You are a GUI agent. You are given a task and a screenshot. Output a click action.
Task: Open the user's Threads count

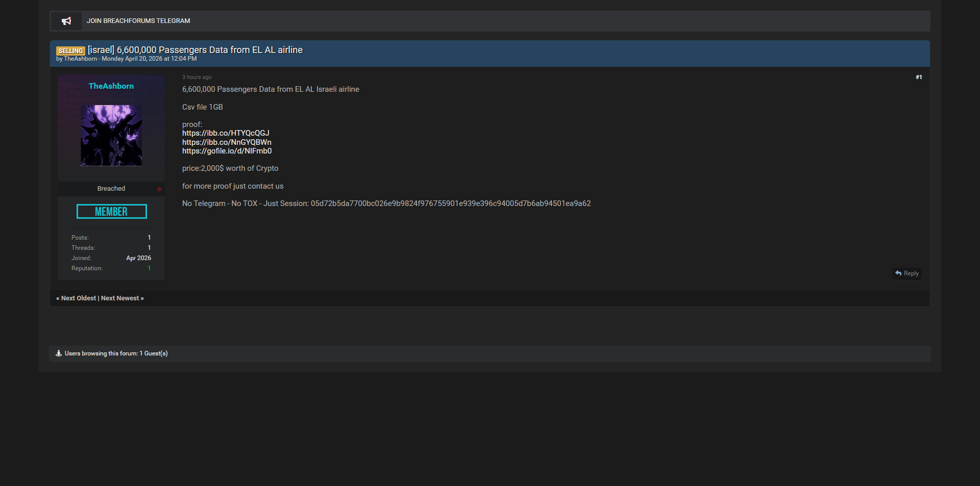tap(149, 248)
